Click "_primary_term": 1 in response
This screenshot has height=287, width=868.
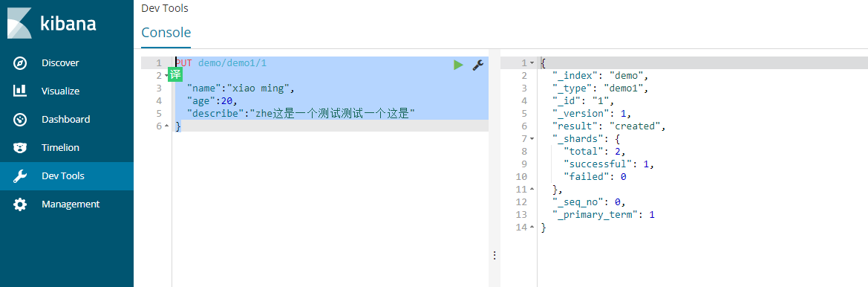pos(603,214)
